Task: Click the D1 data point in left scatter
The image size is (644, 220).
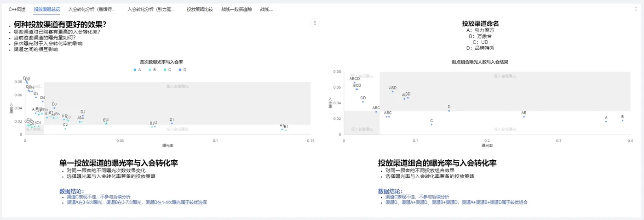Action: point(172,123)
